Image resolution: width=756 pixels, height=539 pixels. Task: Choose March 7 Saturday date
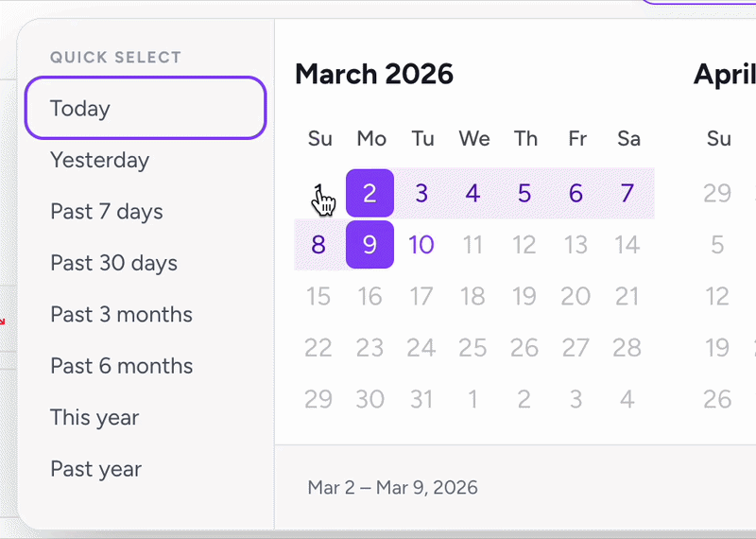(x=627, y=193)
